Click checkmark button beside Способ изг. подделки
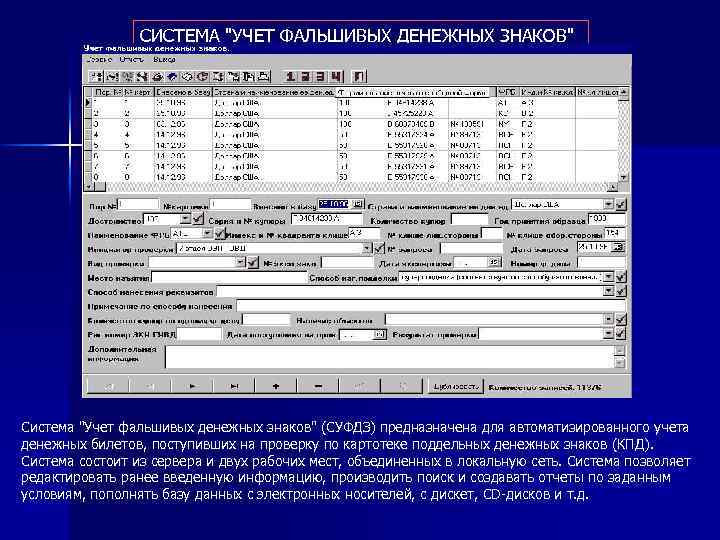The height and width of the screenshot is (540, 720). click(x=620, y=277)
